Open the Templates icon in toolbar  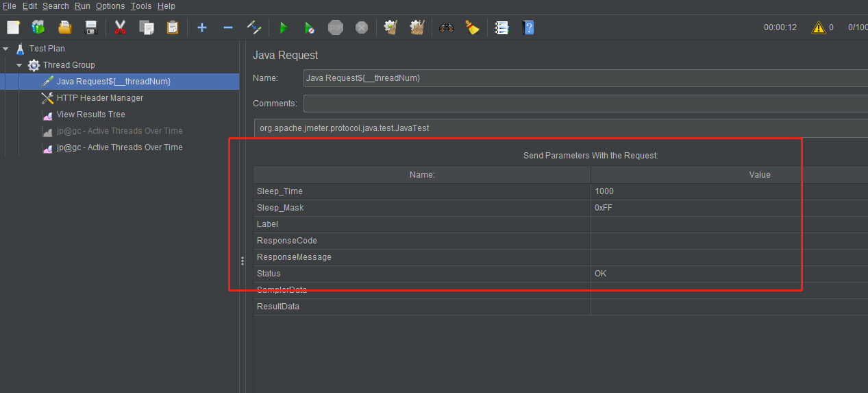(38, 27)
